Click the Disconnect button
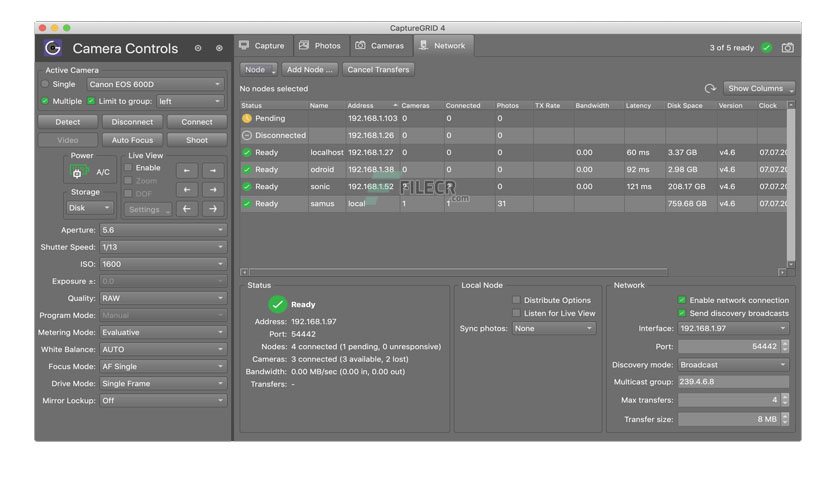Viewport: 836px width, 484px height. tap(132, 122)
